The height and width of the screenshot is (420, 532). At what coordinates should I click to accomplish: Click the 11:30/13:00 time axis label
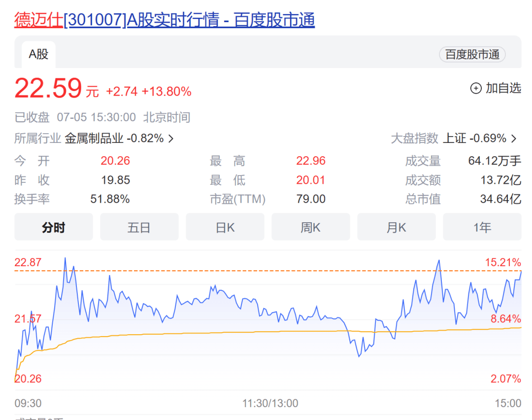pos(270,403)
